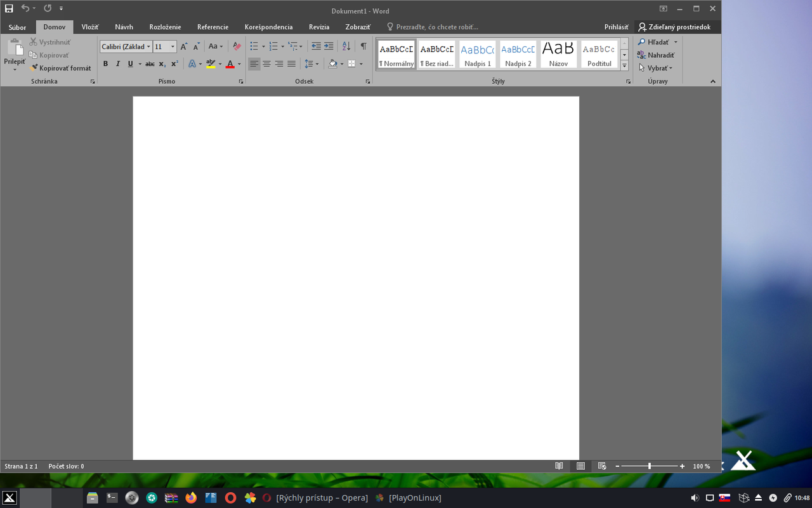The height and width of the screenshot is (508, 812).
Task: Select the Nadpis 1 style
Action: point(478,54)
